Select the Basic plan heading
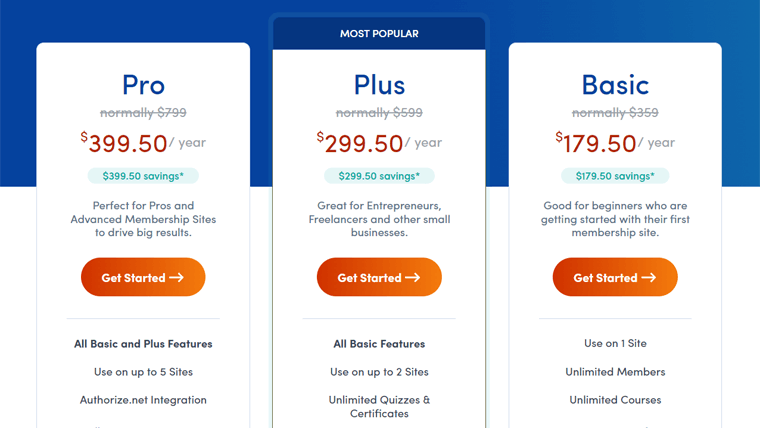This screenshot has width=760, height=428. click(615, 85)
